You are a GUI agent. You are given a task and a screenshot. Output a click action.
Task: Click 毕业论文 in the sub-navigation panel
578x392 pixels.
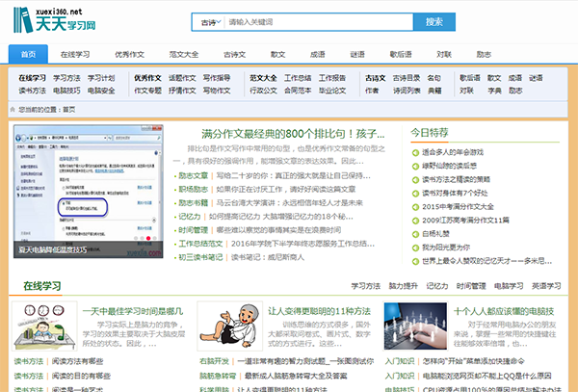tap(332, 91)
